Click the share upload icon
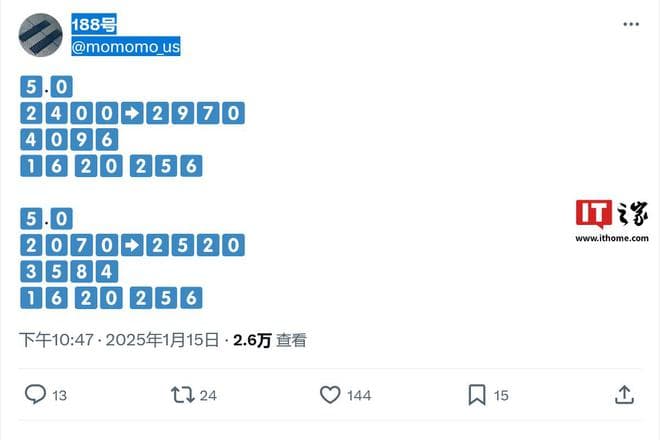660x440 pixels. (x=624, y=395)
